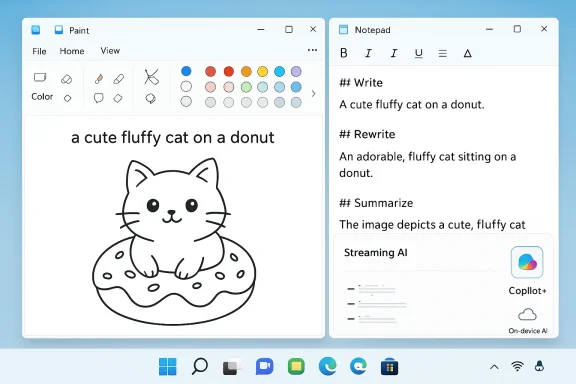Close the Paint window
The width and height of the screenshot is (576, 384).
[313, 29]
